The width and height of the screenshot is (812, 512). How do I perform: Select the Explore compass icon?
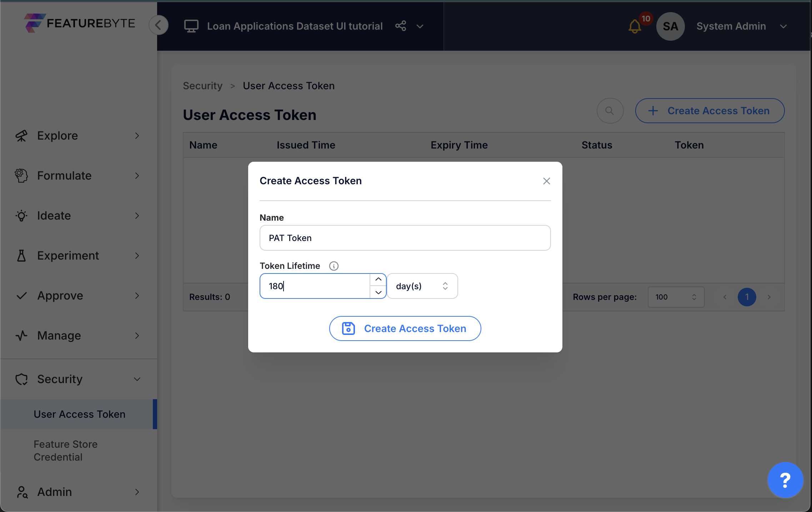pos(21,136)
